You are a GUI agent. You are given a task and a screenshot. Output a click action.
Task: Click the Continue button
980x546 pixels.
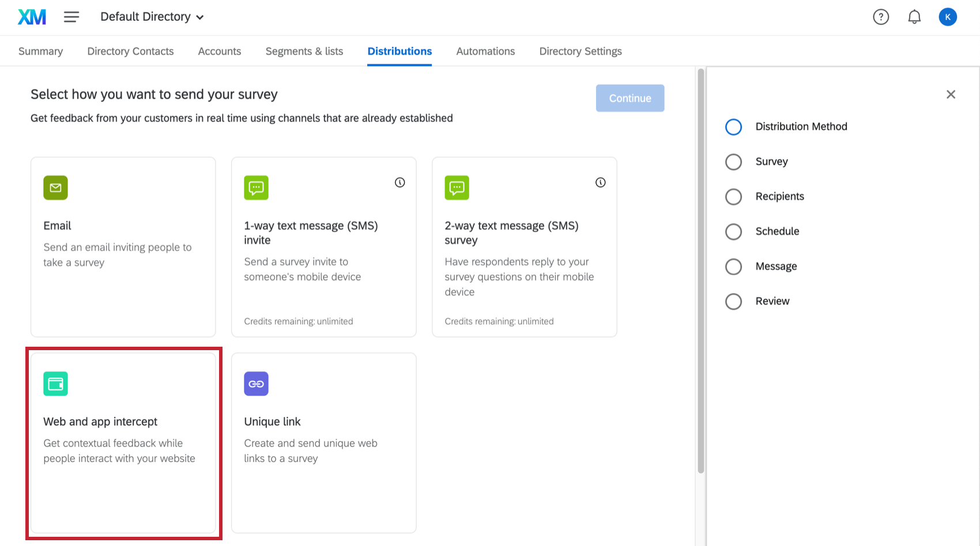pos(630,98)
